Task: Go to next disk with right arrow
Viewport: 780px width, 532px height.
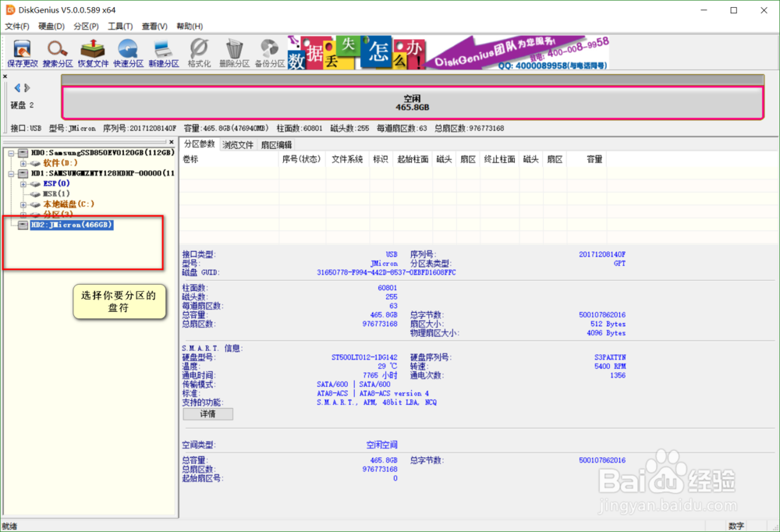Action: click(27, 88)
